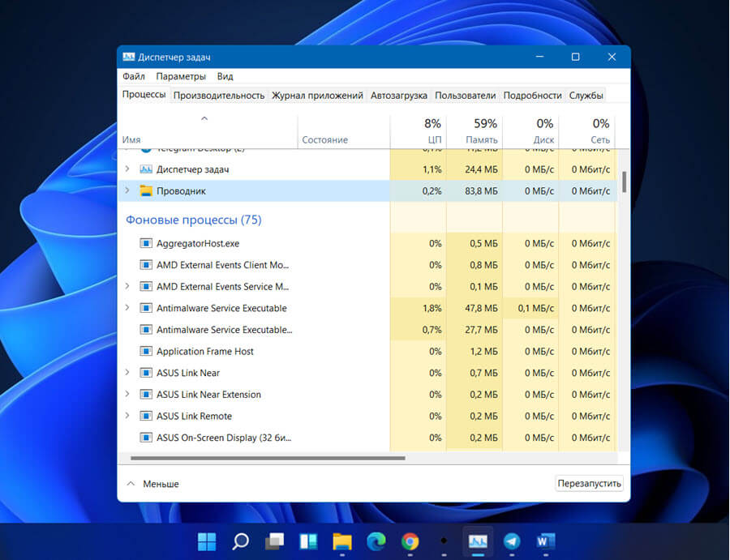Click the AMD External Events Client icon
This screenshot has height=560, width=730.
click(146, 265)
